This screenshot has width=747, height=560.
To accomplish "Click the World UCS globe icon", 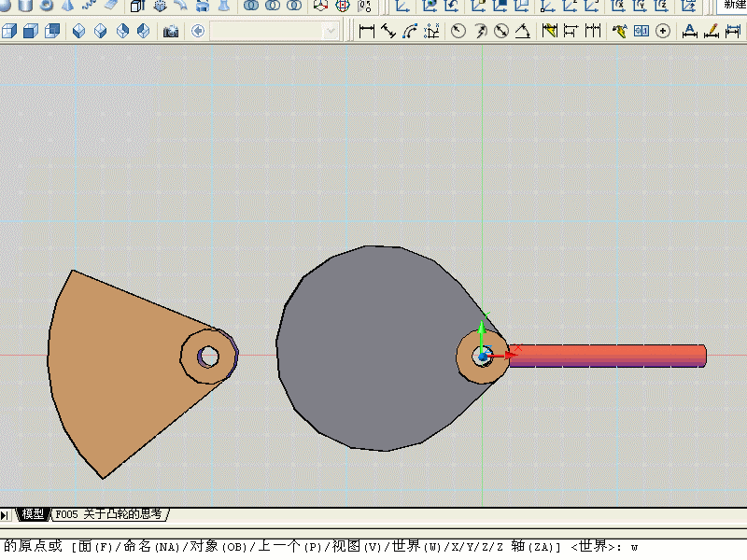I will [x=430, y=6].
